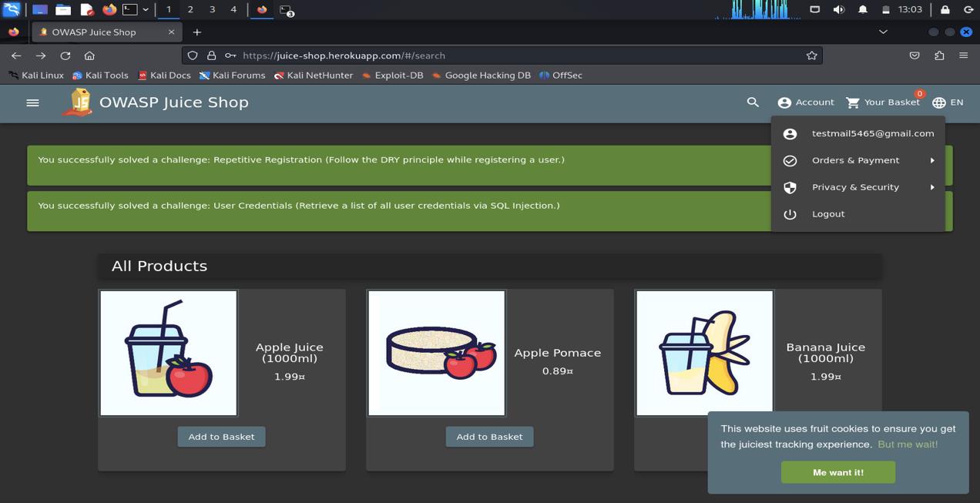Image resolution: width=980 pixels, height=503 pixels.
Task: Expand Privacy & Security submenu
Action: [856, 187]
